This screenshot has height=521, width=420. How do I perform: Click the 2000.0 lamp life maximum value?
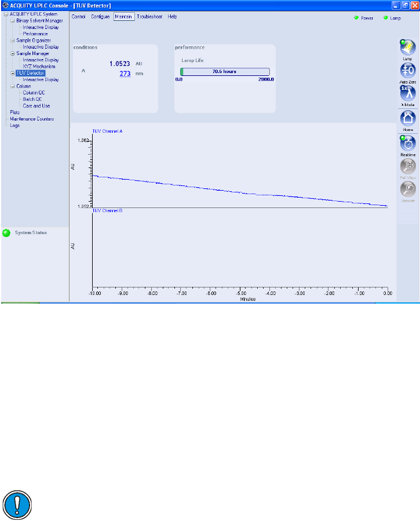[x=266, y=79]
